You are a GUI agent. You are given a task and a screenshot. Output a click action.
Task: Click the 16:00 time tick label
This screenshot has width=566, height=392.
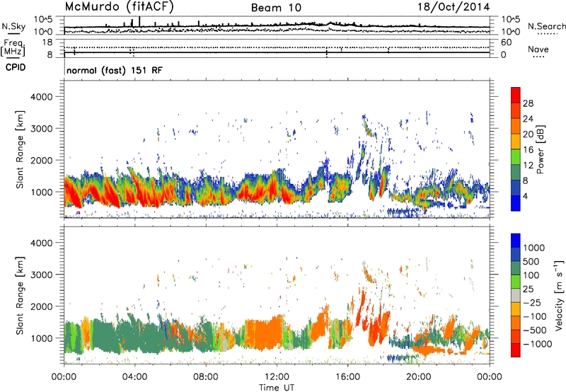click(347, 377)
